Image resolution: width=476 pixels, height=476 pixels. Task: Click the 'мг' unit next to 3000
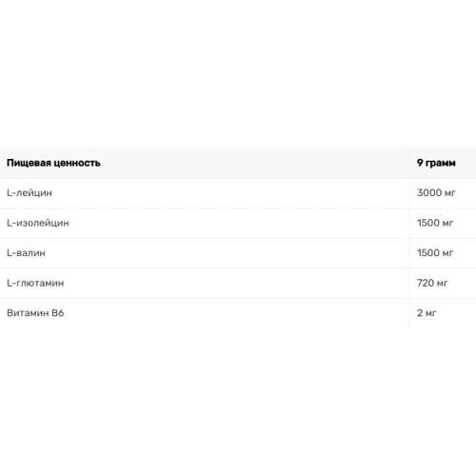[x=450, y=193]
